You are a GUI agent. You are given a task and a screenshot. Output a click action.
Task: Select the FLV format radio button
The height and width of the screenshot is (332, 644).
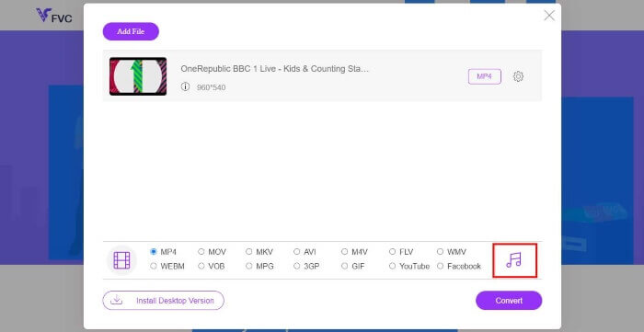[392, 252]
